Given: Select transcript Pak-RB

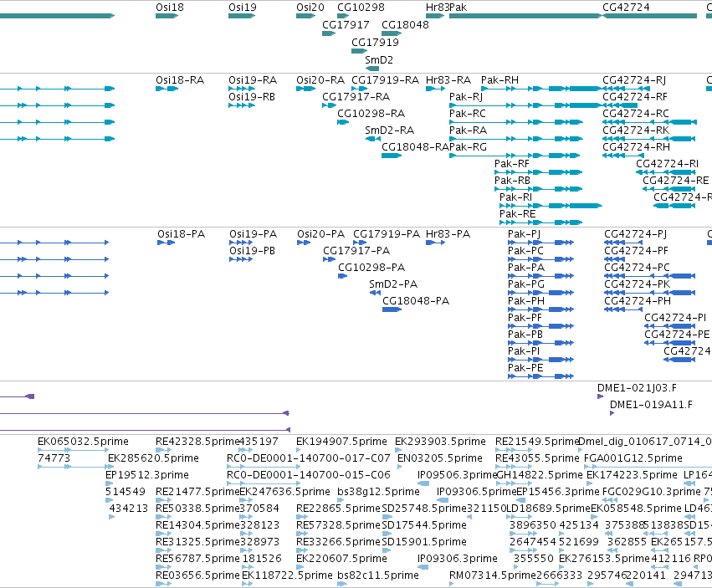Looking at the screenshot, I should (539, 189).
